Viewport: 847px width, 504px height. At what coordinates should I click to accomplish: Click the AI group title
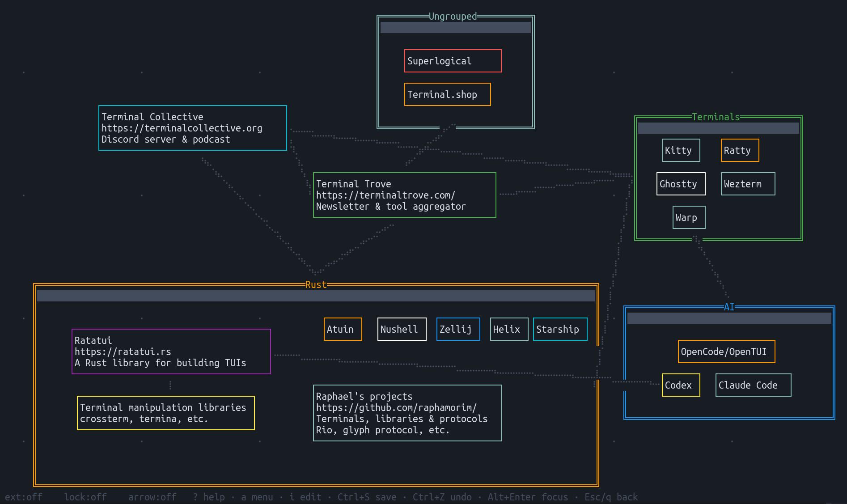tap(729, 307)
